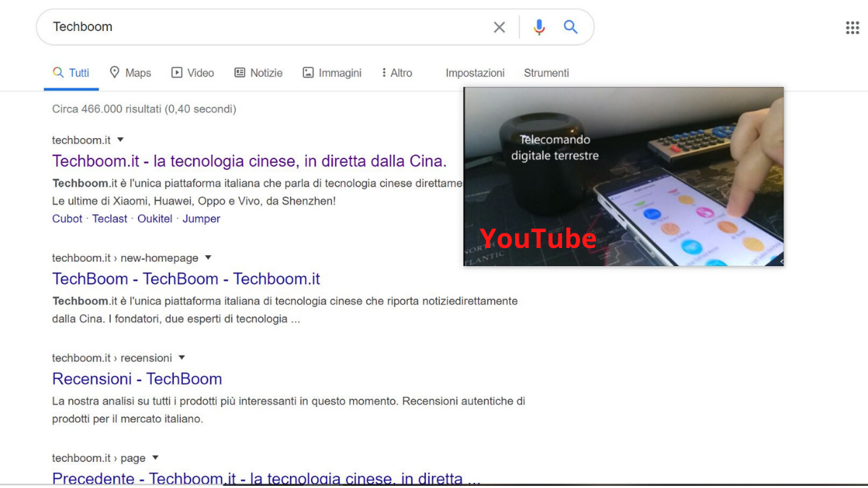This screenshot has height=488, width=868.
Task: Expand the arrow next to techboom.it › page
Action: click(156, 458)
